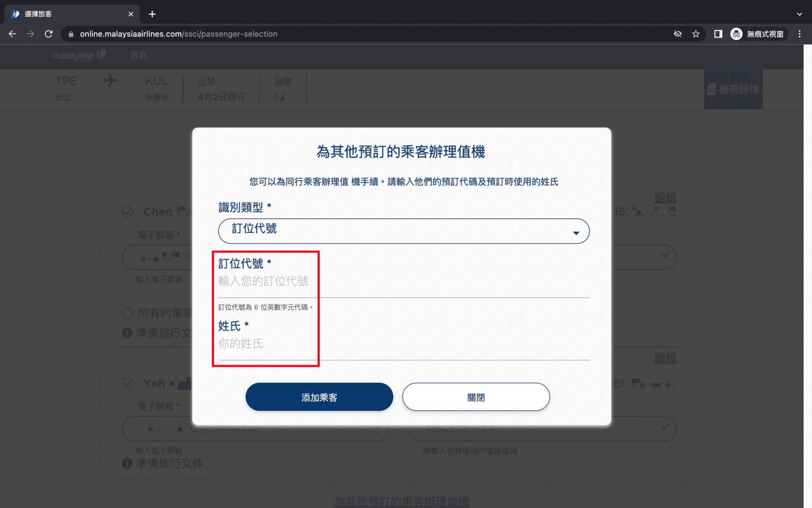Toggle the checkmark circle next to Chen
Viewport: 812px width, 508px height.
[127, 212]
